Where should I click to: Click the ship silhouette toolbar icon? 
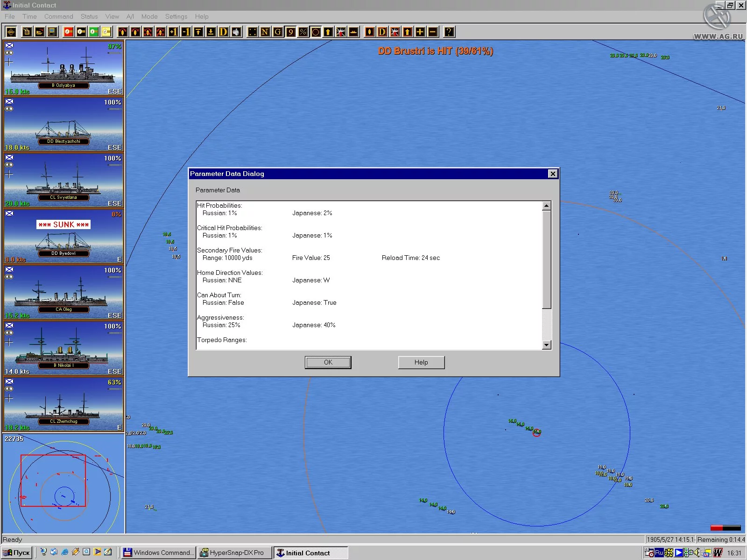point(353,32)
